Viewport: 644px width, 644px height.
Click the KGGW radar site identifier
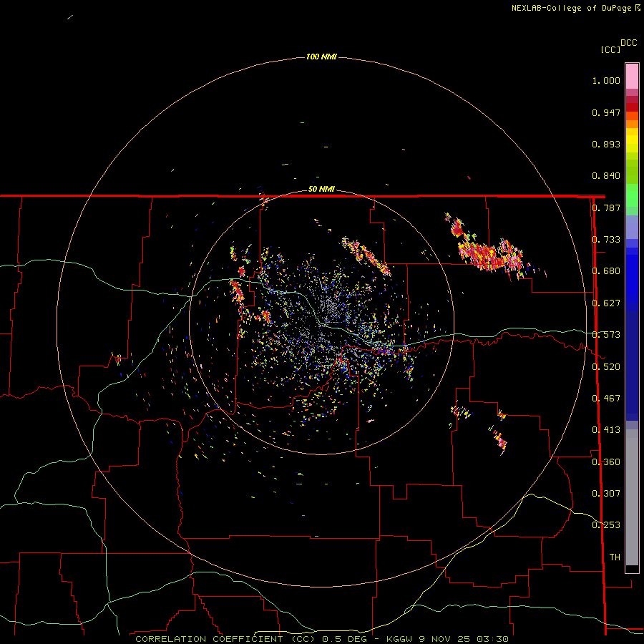pos(399,639)
